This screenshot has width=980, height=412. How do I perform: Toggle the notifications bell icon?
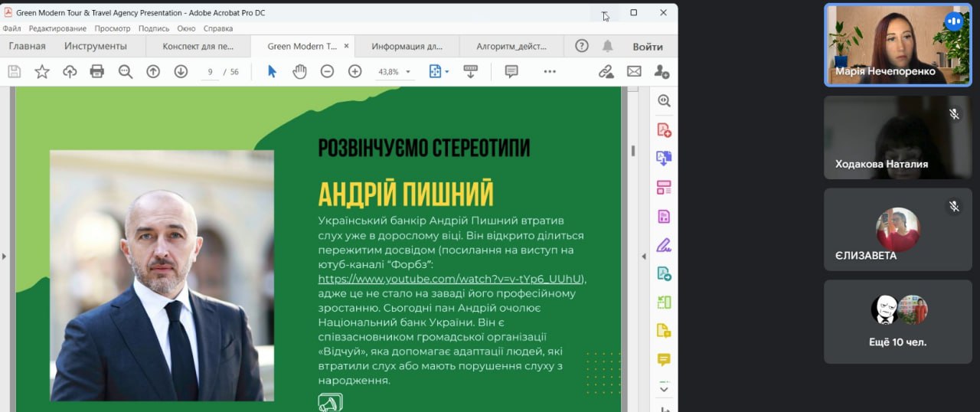click(607, 46)
